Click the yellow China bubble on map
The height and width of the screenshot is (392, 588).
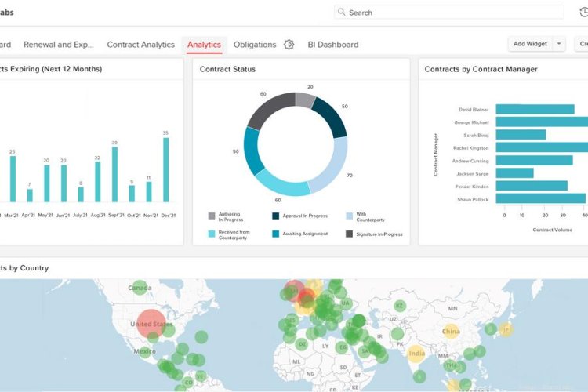pyautogui.click(x=451, y=331)
